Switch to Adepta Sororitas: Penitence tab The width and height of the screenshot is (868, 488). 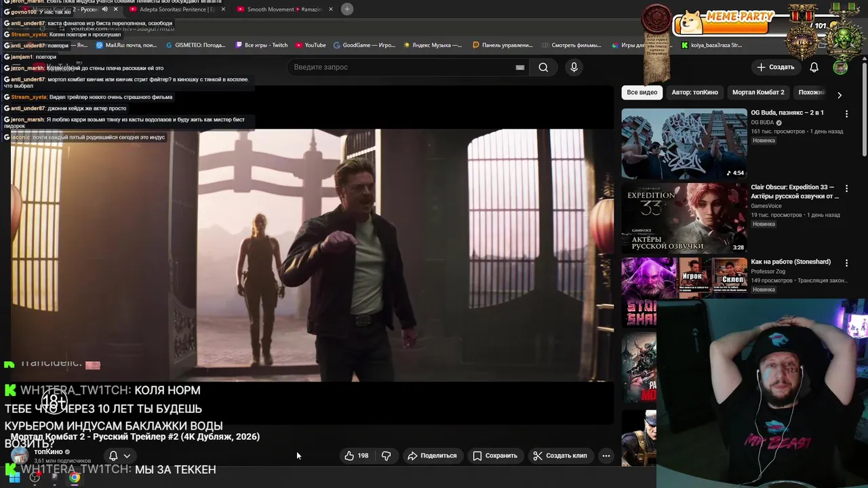173,9
